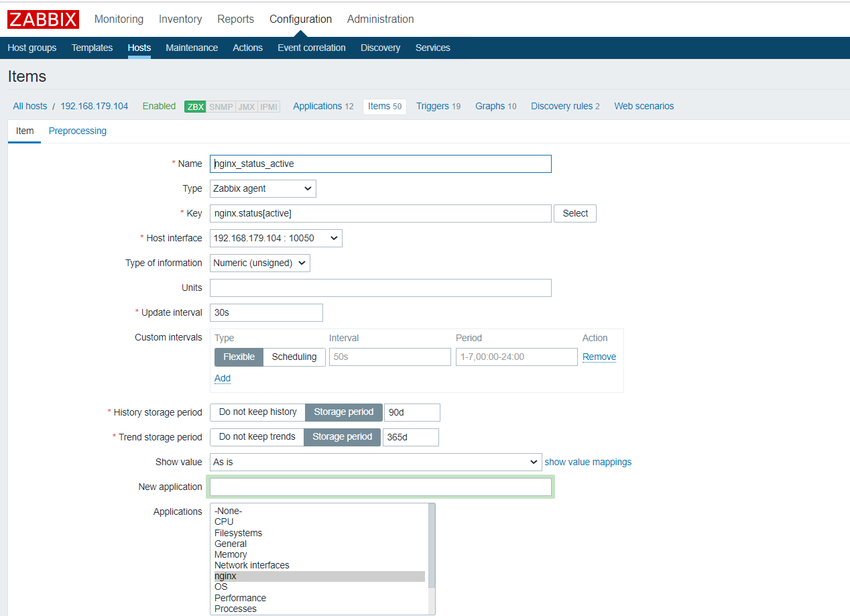Select history Storage period option
Image resolution: width=850 pixels, height=616 pixels.
point(344,412)
